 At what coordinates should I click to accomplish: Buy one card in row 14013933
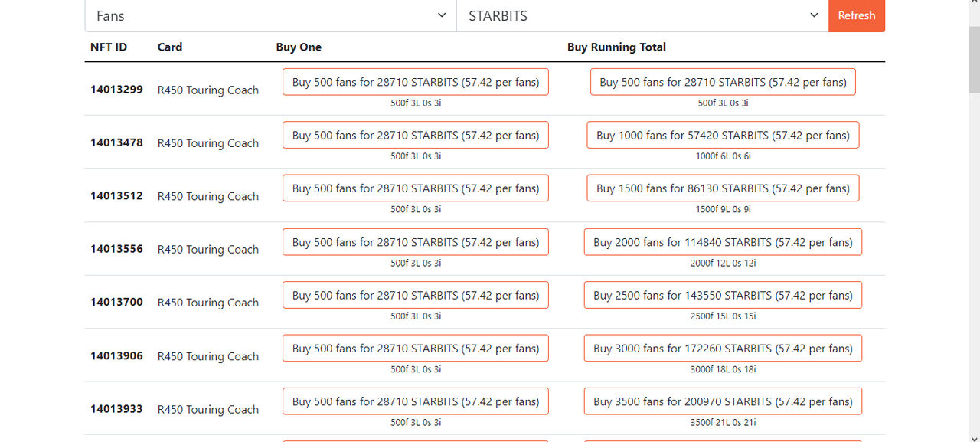click(x=416, y=401)
